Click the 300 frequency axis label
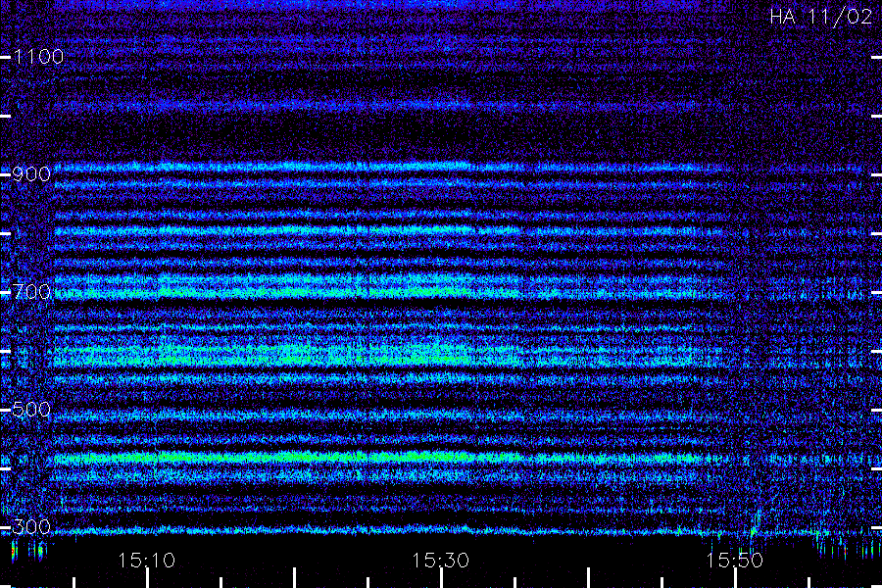The width and height of the screenshot is (882, 588). coord(31,527)
